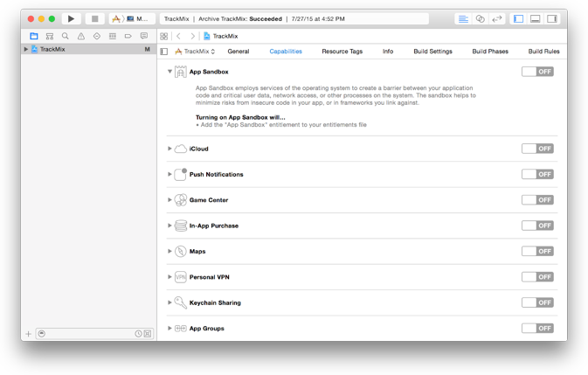Hide the navigator pane
Image resolution: width=588 pixels, height=375 pixels.
[519, 18]
